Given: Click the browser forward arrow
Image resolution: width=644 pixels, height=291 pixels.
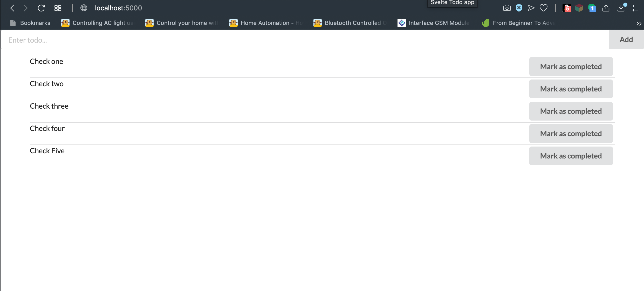Looking at the screenshot, I should pos(25,8).
